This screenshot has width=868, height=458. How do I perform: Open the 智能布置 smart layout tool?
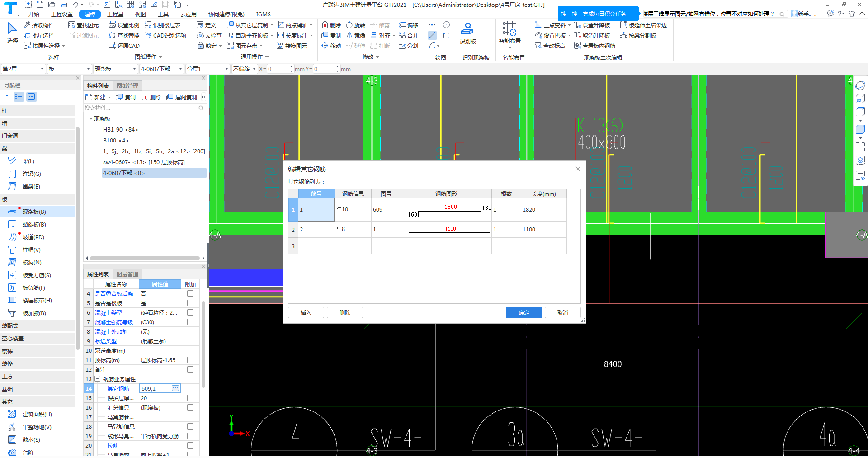509,33
